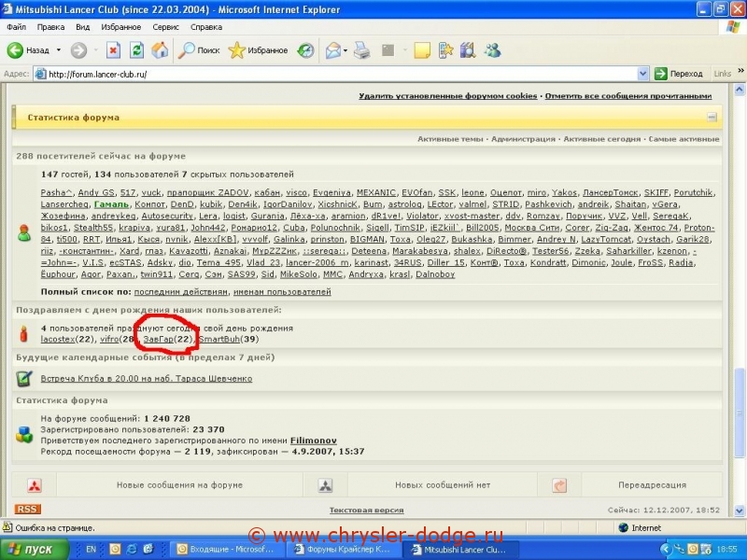Click gray Mitsubishi no-new-messages legend icon
Image resolution: width=747 pixels, height=560 pixels.
tap(325, 485)
